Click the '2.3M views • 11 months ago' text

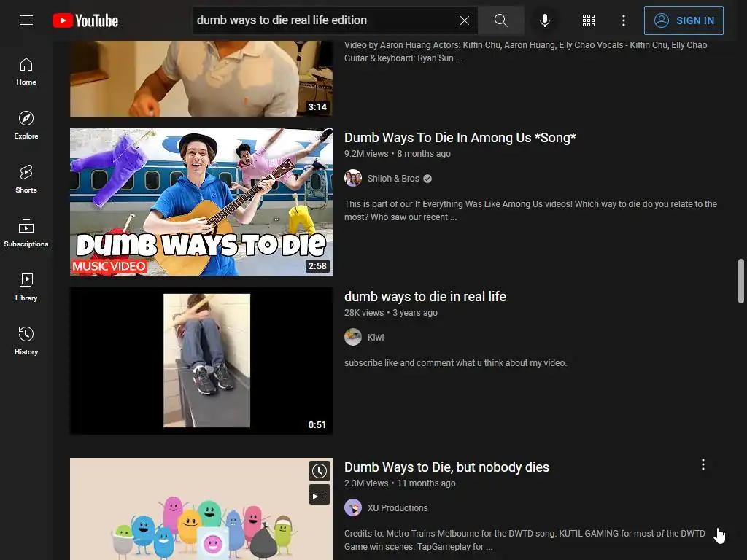(x=400, y=483)
